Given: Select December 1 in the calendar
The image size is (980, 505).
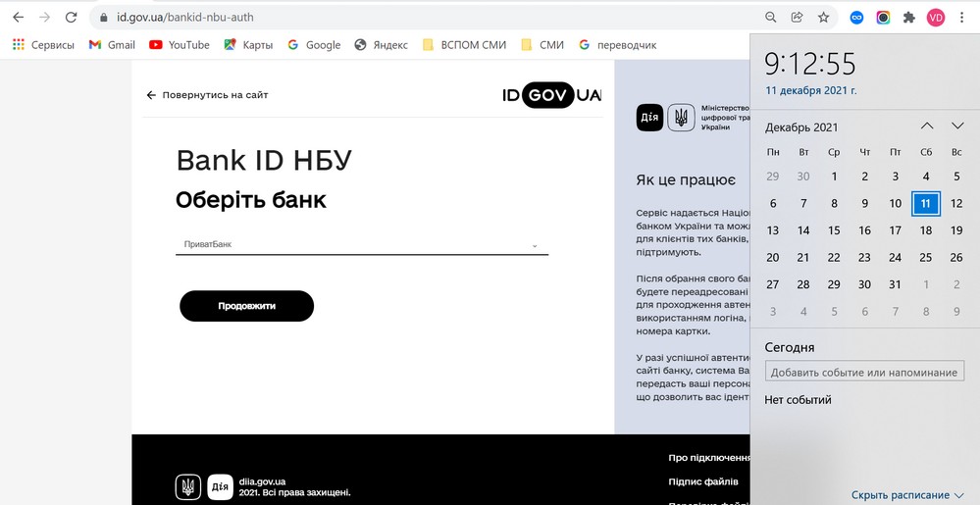Looking at the screenshot, I should point(834,177).
